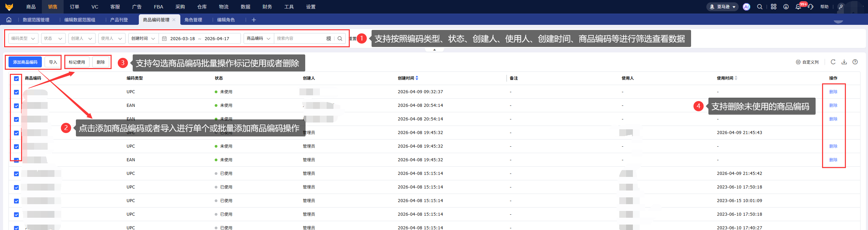Open the 设置 menu
The image size is (868, 230).
(x=311, y=7)
